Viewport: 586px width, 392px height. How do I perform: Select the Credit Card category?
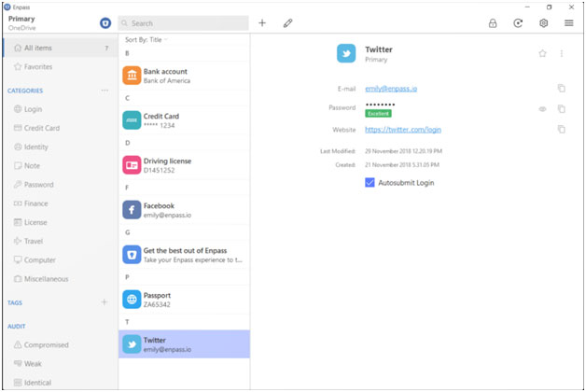click(60, 128)
